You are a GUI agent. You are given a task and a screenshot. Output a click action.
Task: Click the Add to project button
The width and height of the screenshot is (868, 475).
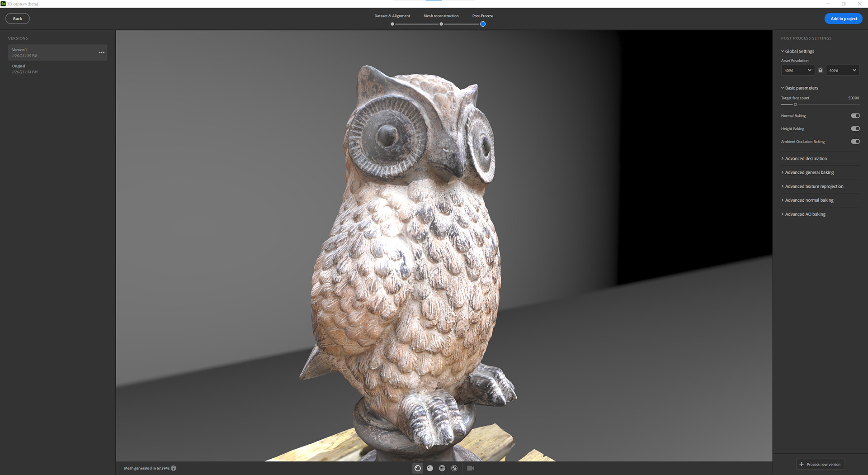[x=843, y=18]
